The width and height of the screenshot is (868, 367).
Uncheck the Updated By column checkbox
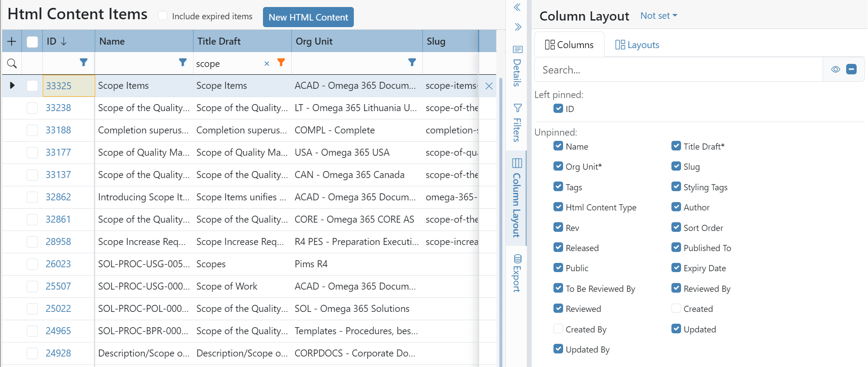[558, 349]
